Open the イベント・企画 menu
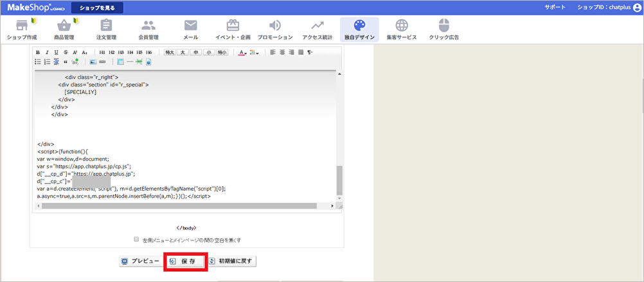Viewport: 644px width, 282px height. pos(233,30)
